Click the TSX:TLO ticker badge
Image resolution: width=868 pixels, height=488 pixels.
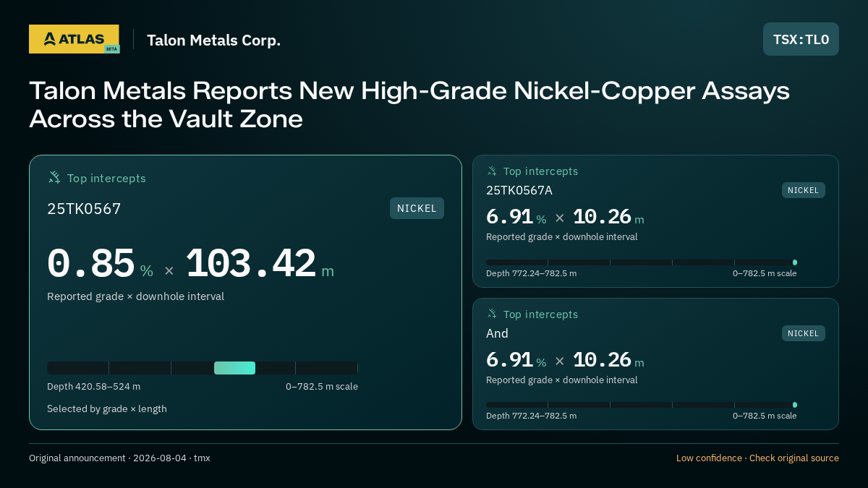[801, 39]
